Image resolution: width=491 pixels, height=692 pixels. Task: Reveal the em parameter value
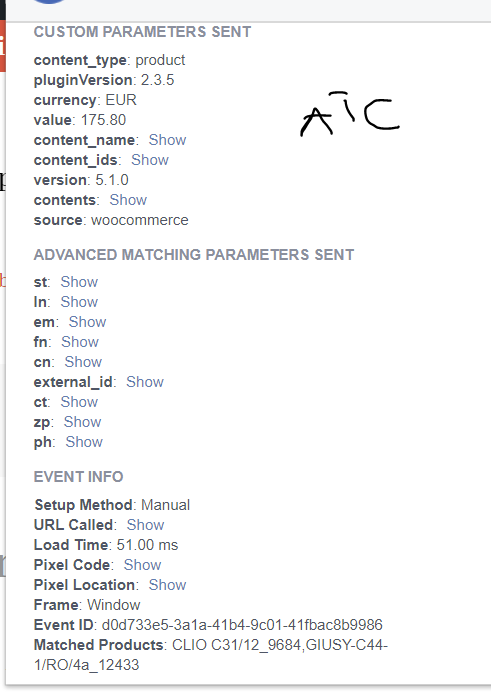(87, 322)
